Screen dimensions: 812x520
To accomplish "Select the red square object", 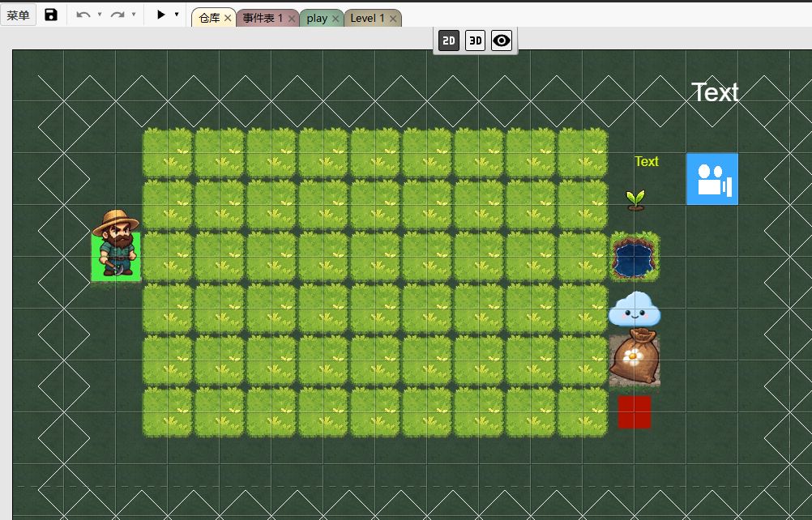I will [x=635, y=412].
